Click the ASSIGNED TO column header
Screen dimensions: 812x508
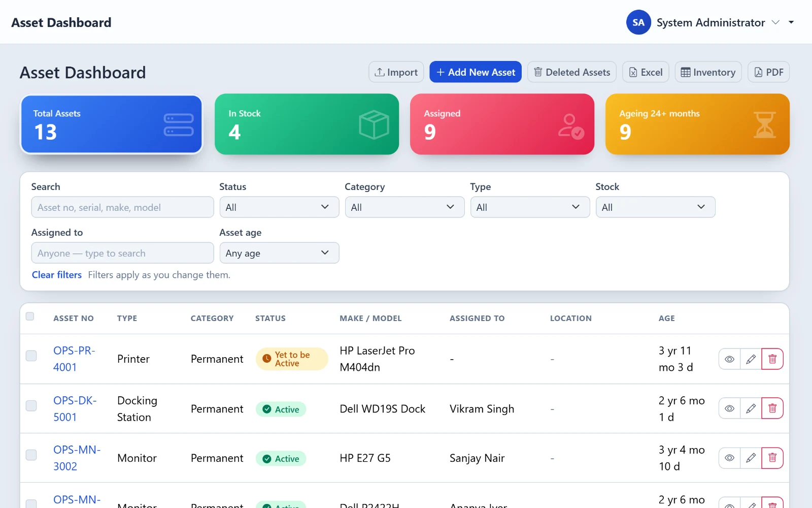tap(477, 318)
